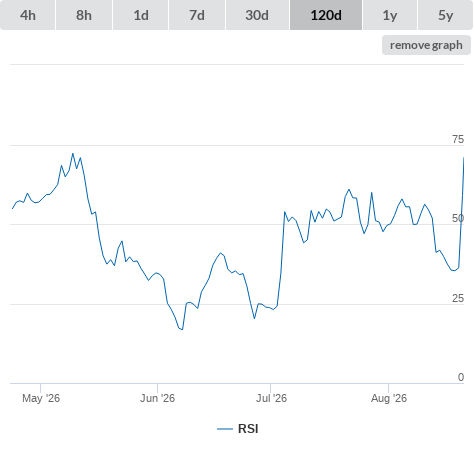Viewport: 474px width, 455px height.
Task: Click the RSI peak in mid-May
Action: (x=73, y=154)
